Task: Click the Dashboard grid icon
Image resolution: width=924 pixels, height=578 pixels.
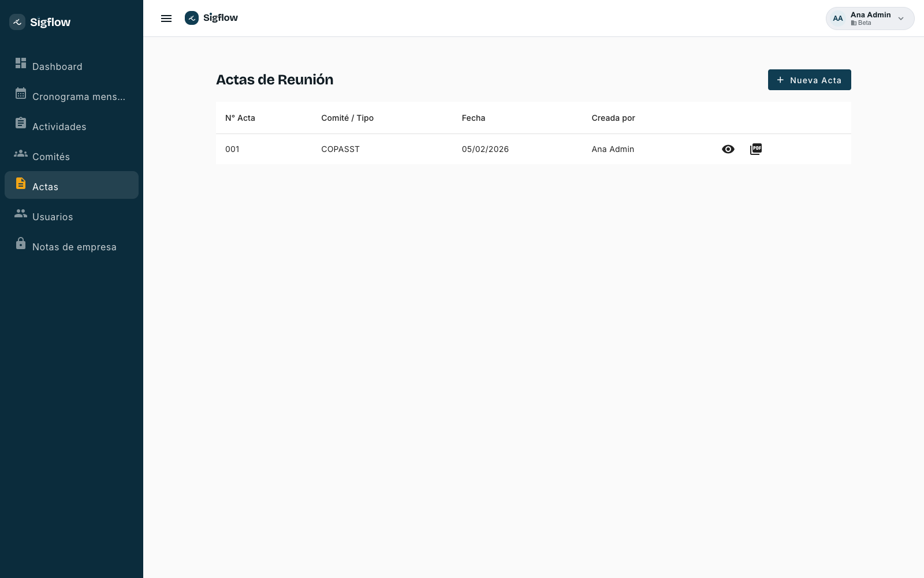Action: [21, 63]
